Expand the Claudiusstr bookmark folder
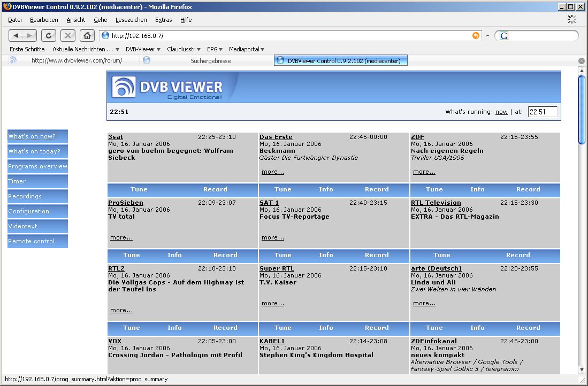 pos(184,49)
